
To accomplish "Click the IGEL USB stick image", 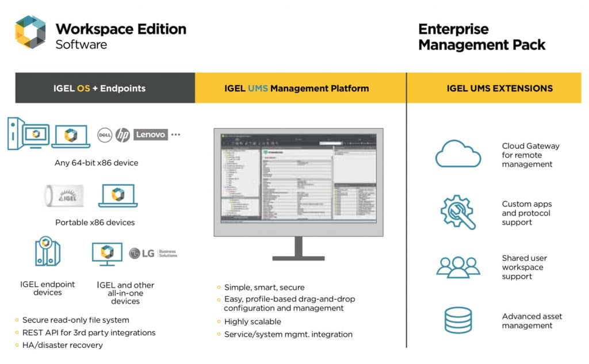I will tap(64, 196).
